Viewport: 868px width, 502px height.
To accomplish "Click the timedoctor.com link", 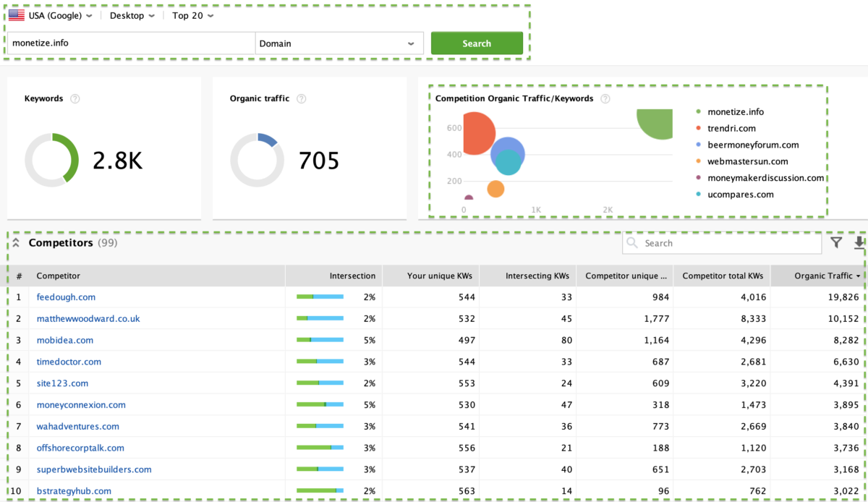I will pyautogui.click(x=69, y=362).
